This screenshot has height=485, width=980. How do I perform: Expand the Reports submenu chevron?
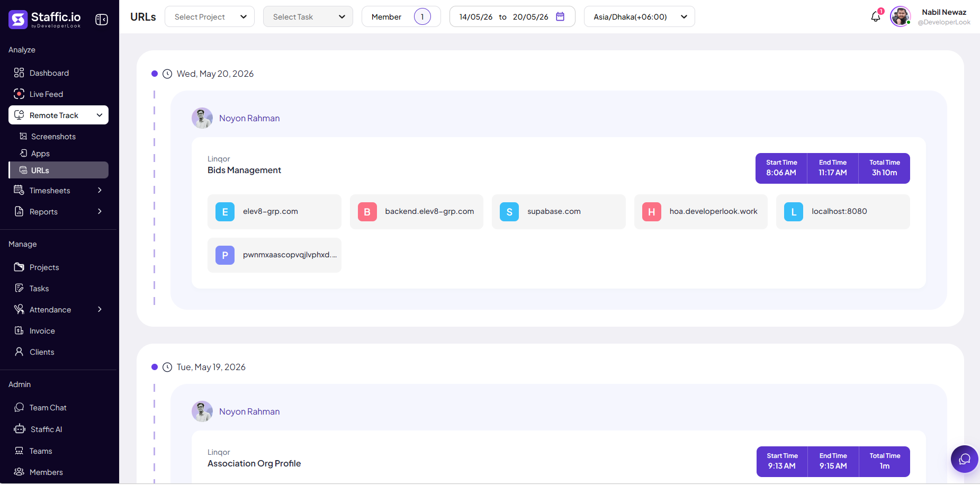100,211
